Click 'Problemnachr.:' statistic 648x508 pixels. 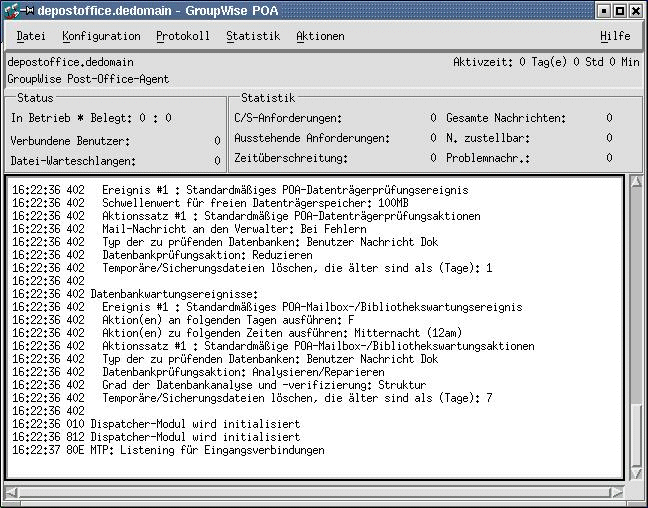pos(488,158)
